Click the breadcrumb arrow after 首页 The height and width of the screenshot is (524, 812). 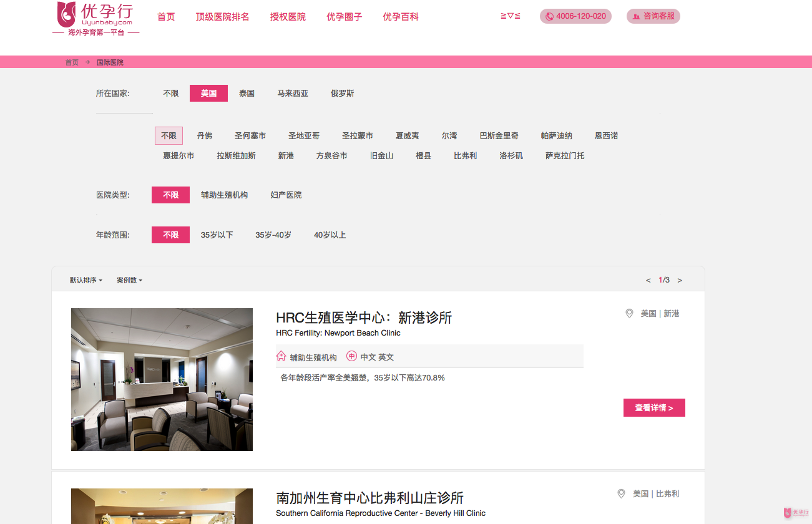coord(88,62)
